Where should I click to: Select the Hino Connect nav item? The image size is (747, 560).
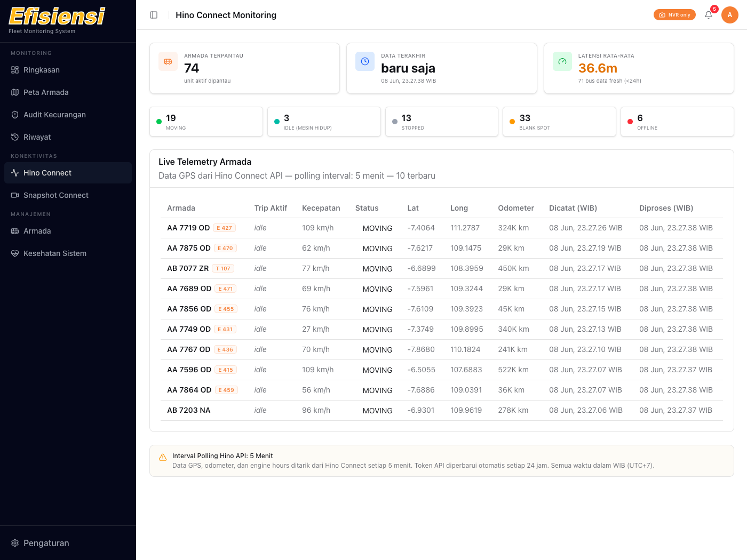click(x=68, y=173)
